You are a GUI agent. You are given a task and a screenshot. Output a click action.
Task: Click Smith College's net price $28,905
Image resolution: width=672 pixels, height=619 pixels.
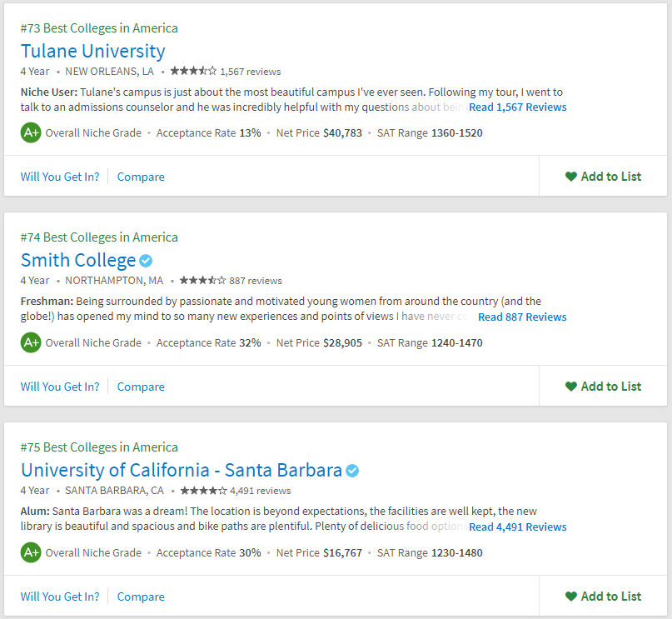click(x=342, y=343)
